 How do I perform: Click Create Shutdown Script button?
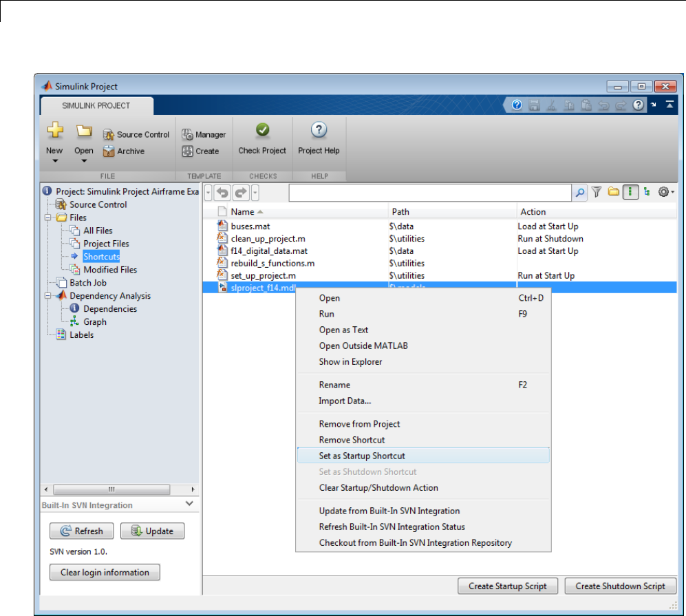(x=621, y=586)
